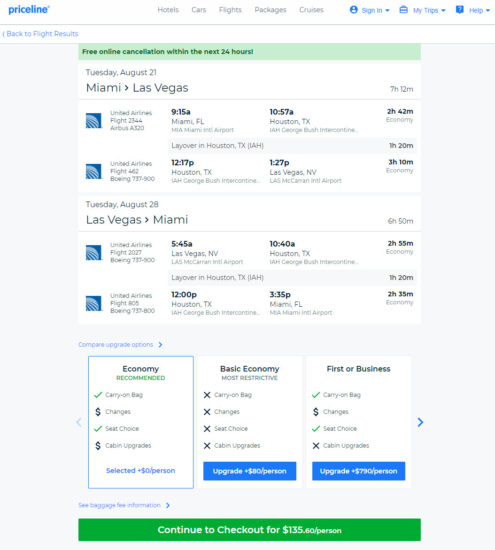Click the Basic Economy Carry-on Bag X icon

tap(207, 395)
